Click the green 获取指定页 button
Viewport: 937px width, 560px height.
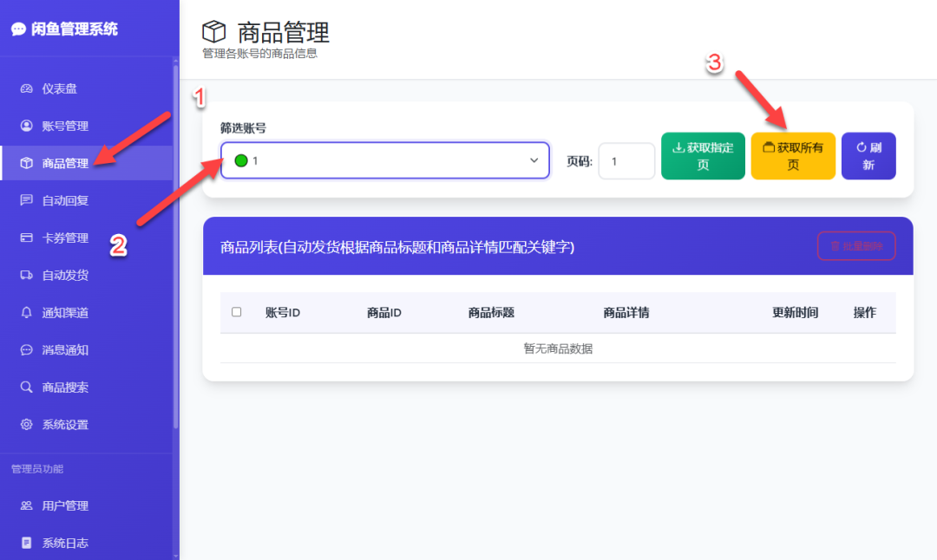[703, 156]
